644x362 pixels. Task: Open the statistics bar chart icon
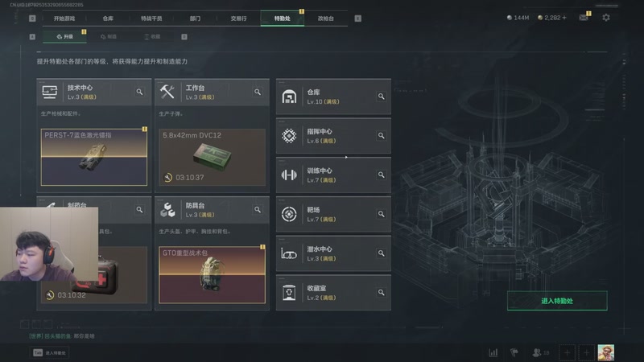coord(493,352)
